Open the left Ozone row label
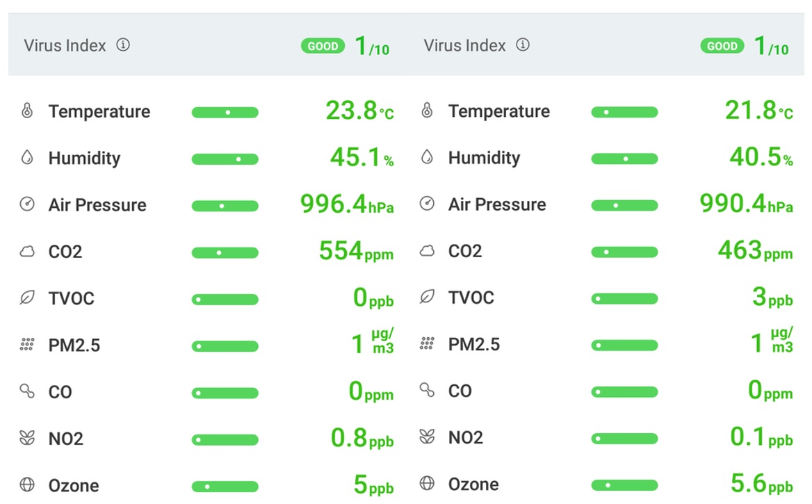Viewport: 812px width, 504px height. coord(73,485)
